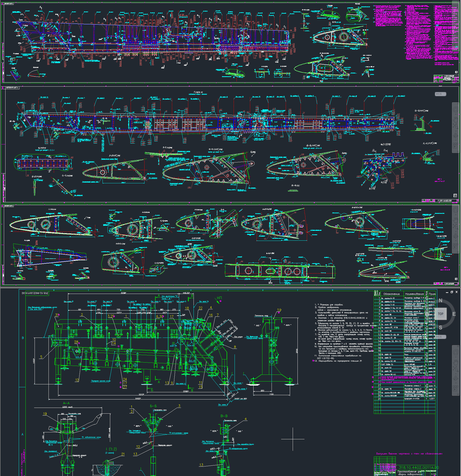Open WCS dropdown in the second viewport

[x=441, y=94]
